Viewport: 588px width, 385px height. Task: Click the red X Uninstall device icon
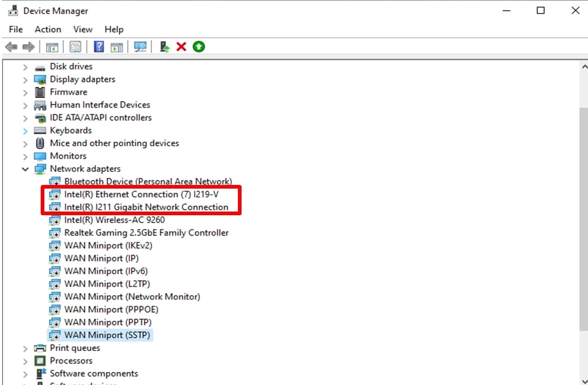click(x=181, y=47)
